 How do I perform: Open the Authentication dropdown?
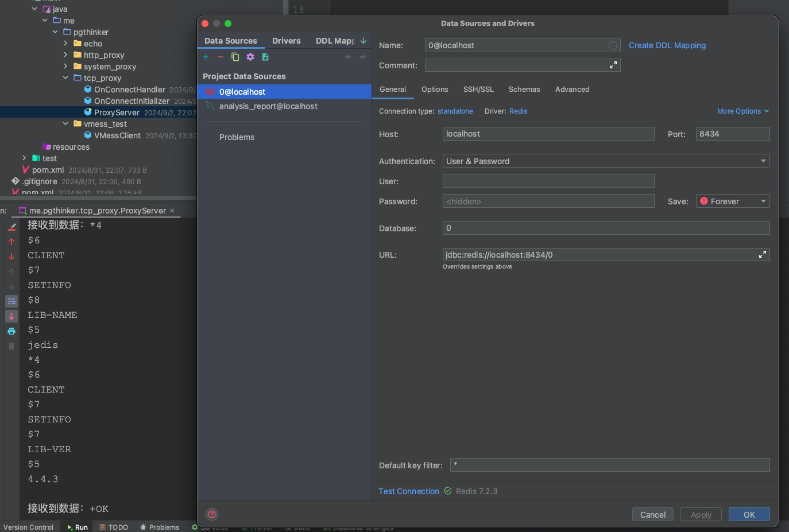(763, 161)
